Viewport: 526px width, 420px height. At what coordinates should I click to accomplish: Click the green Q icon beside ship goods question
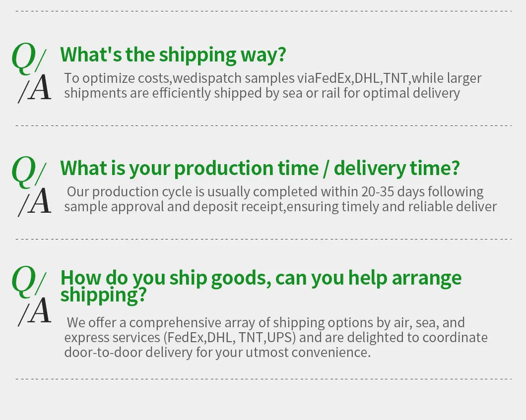(x=25, y=280)
